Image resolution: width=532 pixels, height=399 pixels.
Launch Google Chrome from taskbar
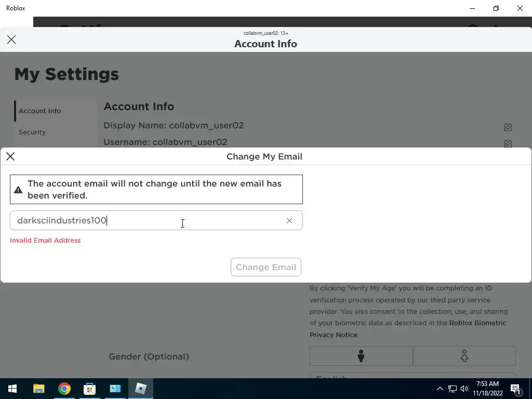(64, 389)
